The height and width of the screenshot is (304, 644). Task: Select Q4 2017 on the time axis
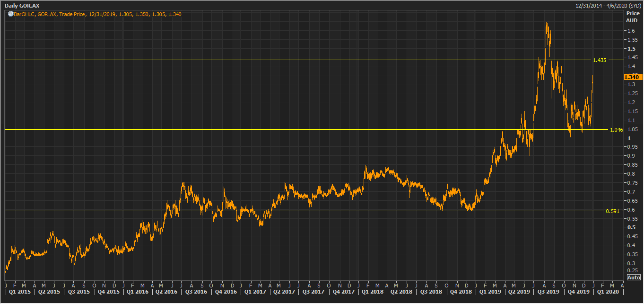point(343,292)
